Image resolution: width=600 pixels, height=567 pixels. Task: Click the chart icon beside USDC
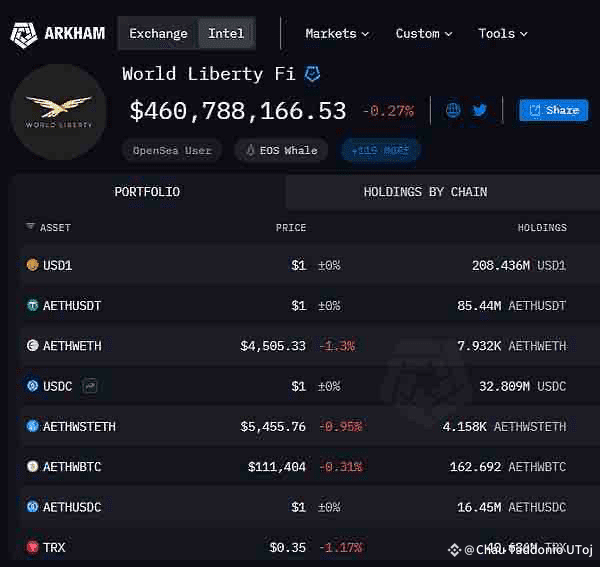click(90, 386)
